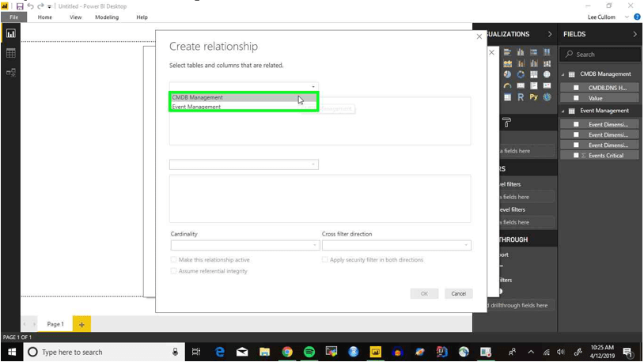Click Cancel in Create relationship dialog
The width and height of the screenshot is (644, 362).
click(458, 293)
